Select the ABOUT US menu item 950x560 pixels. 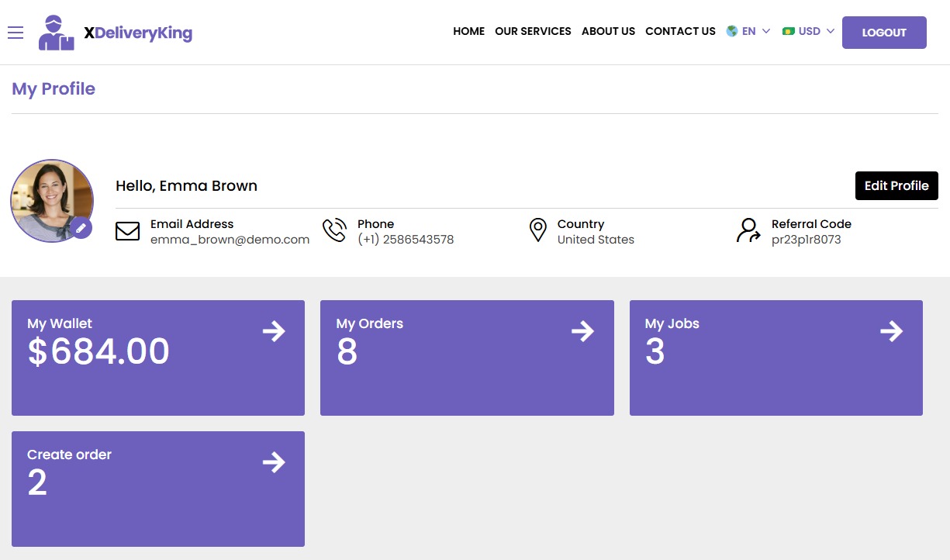click(608, 31)
